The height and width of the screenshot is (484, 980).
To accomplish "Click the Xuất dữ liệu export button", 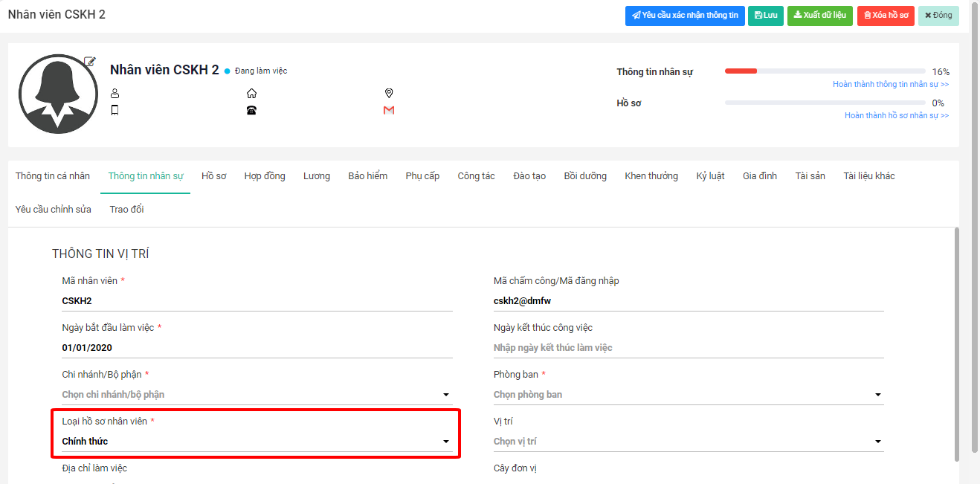I will pyautogui.click(x=819, y=16).
